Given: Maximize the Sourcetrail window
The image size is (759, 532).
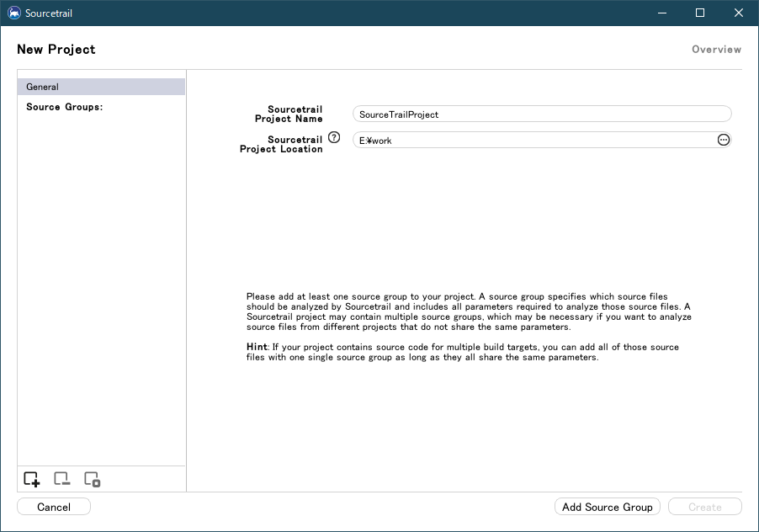Looking at the screenshot, I should [x=700, y=13].
